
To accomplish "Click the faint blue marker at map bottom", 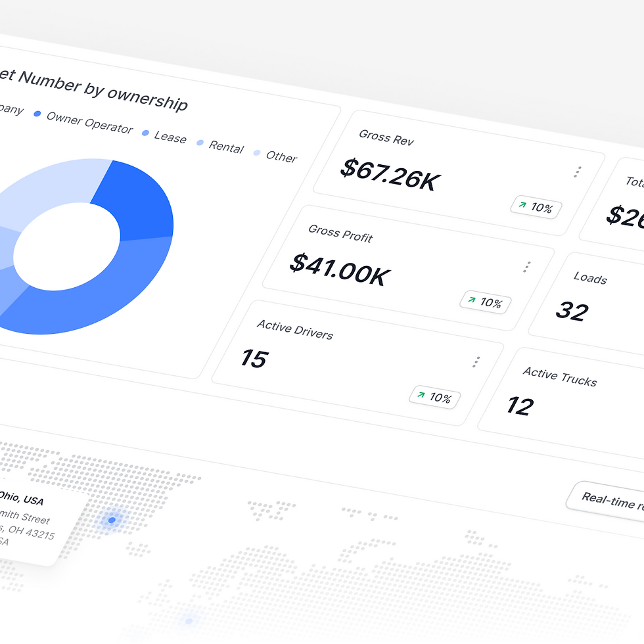I will click(189, 621).
